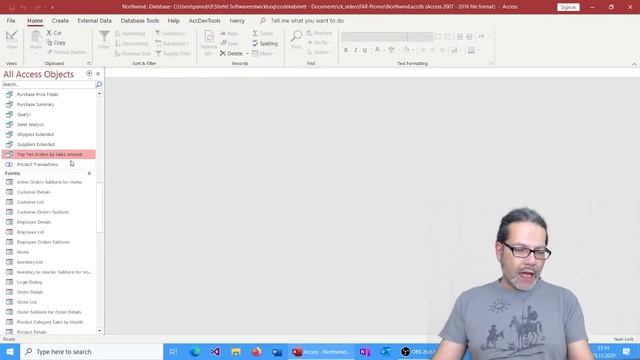
Task: Open the AccDevTools tab
Action: 204,20
